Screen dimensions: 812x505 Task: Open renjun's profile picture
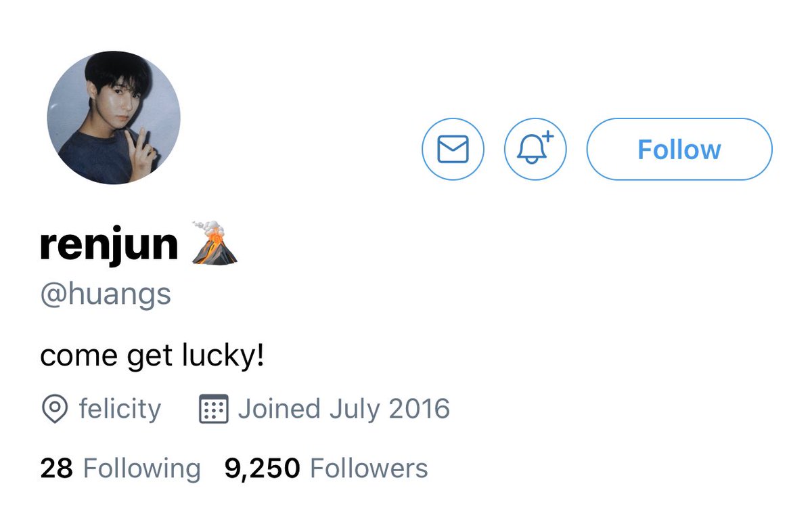click(114, 118)
